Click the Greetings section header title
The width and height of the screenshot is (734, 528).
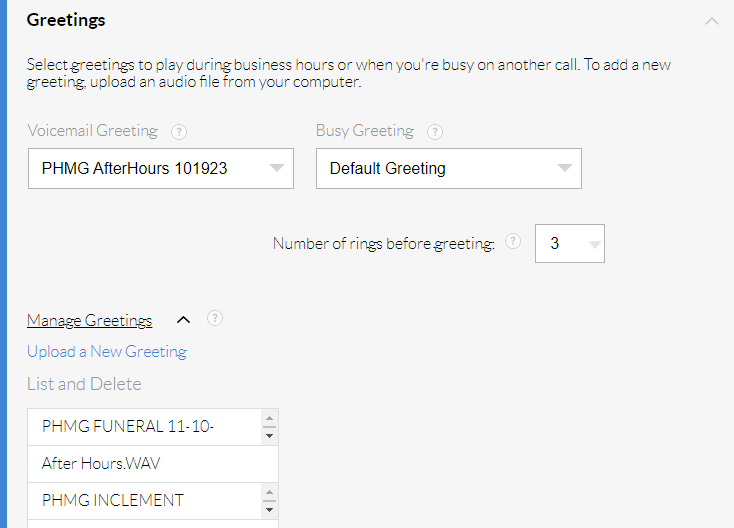[66, 20]
